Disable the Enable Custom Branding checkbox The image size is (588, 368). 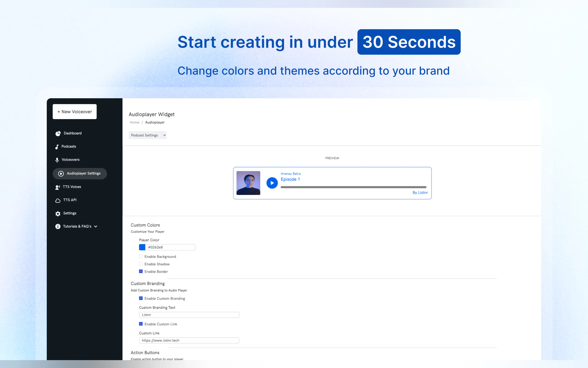141,298
